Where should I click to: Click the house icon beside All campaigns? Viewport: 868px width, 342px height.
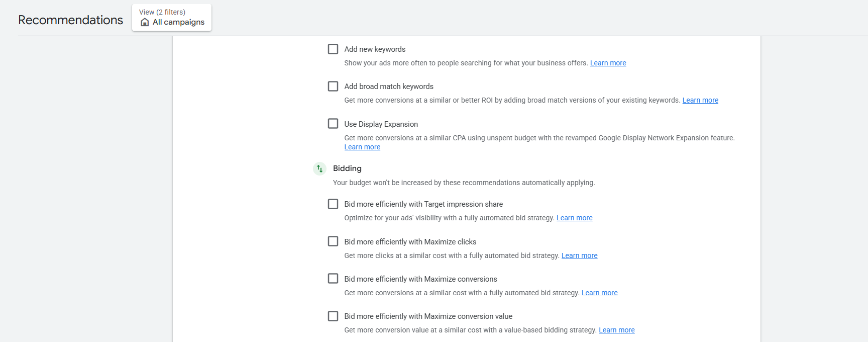(x=145, y=22)
